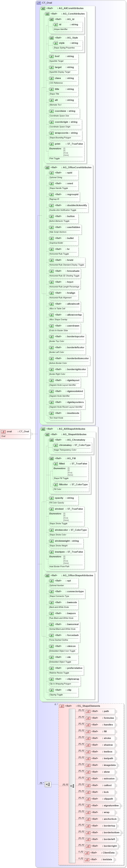Click the E icon of the path element
Screen dimensions: 127x868
[x=88, y=711]
